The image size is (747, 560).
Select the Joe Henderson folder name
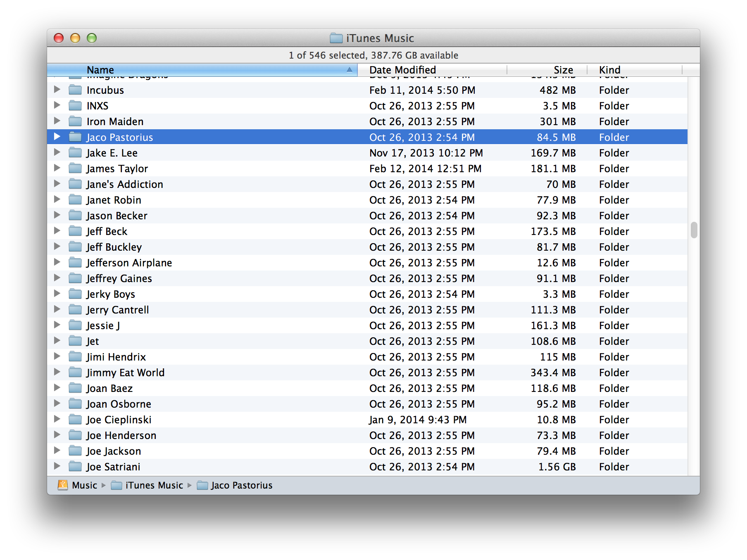pyautogui.click(x=121, y=435)
